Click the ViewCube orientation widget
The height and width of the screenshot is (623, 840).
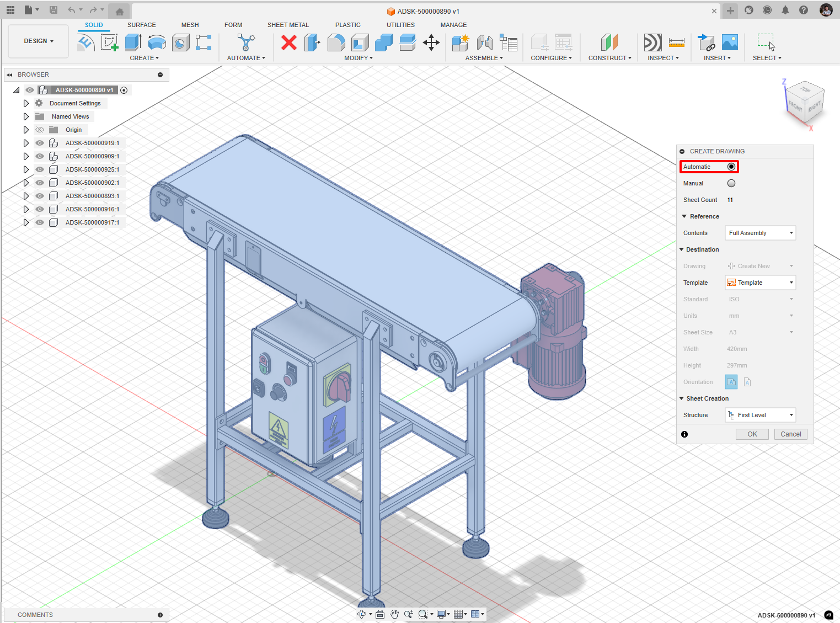pyautogui.click(x=804, y=102)
